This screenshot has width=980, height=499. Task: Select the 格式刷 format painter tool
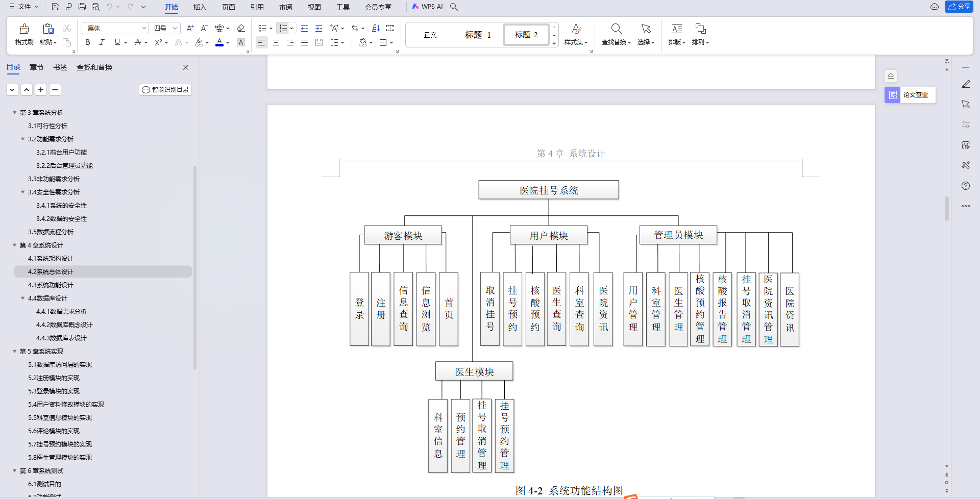23,34
